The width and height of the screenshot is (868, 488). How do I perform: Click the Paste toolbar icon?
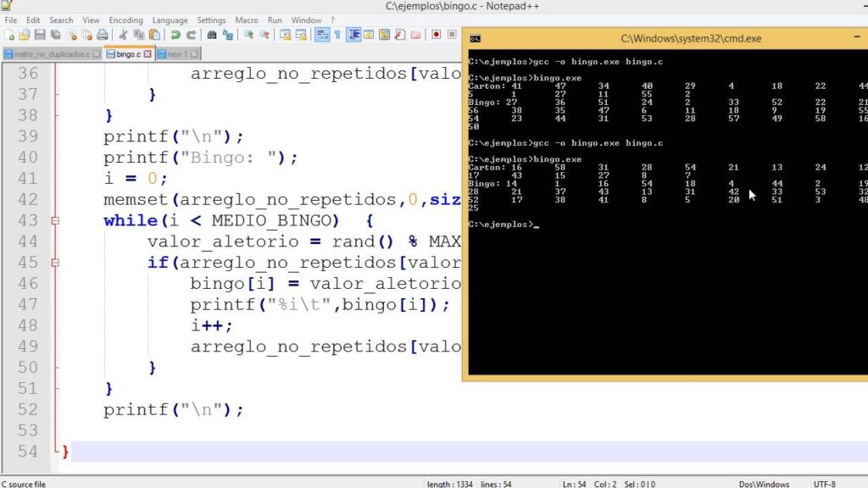[x=155, y=36]
